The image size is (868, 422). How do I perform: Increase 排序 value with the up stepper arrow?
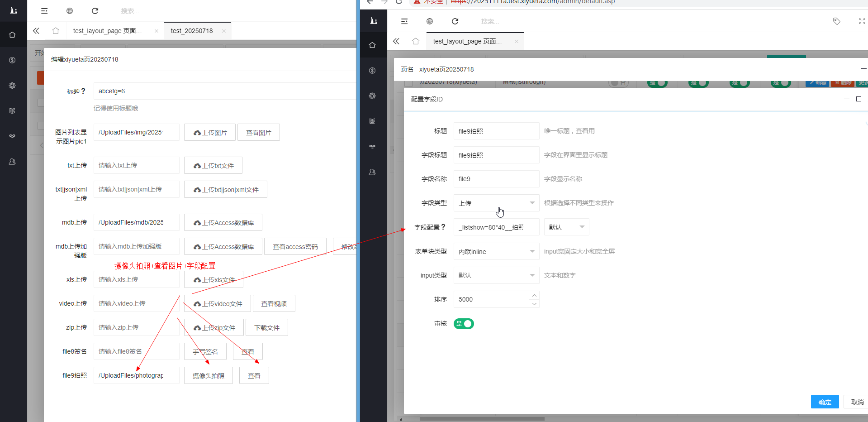click(x=534, y=295)
